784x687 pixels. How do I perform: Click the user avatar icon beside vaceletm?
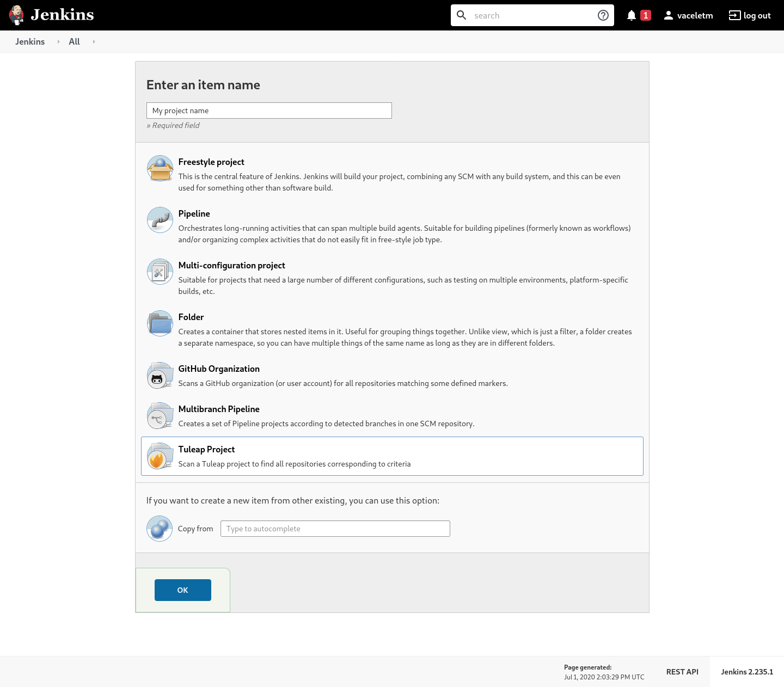669,15
